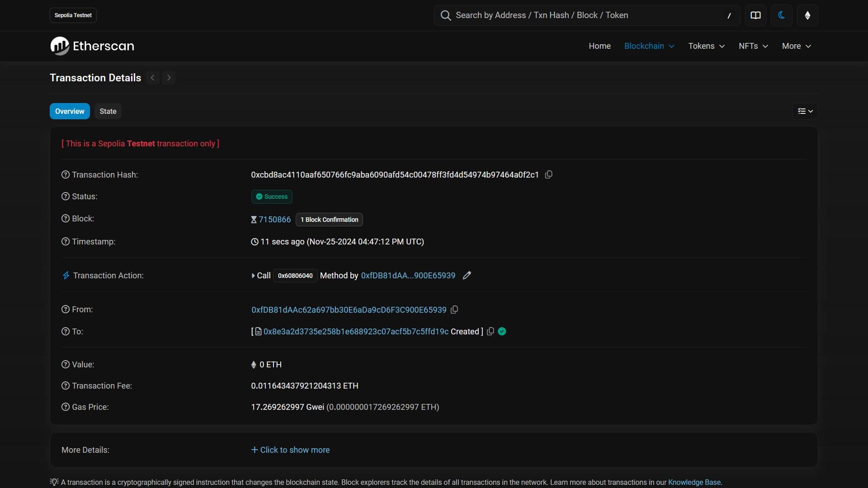868x488 pixels.
Task: Select the 0 ETH value text
Action: click(x=270, y=364)
